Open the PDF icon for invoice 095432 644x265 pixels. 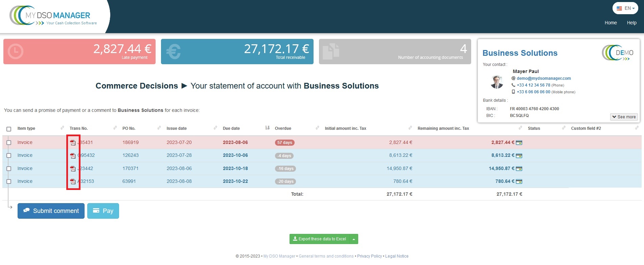73,155
